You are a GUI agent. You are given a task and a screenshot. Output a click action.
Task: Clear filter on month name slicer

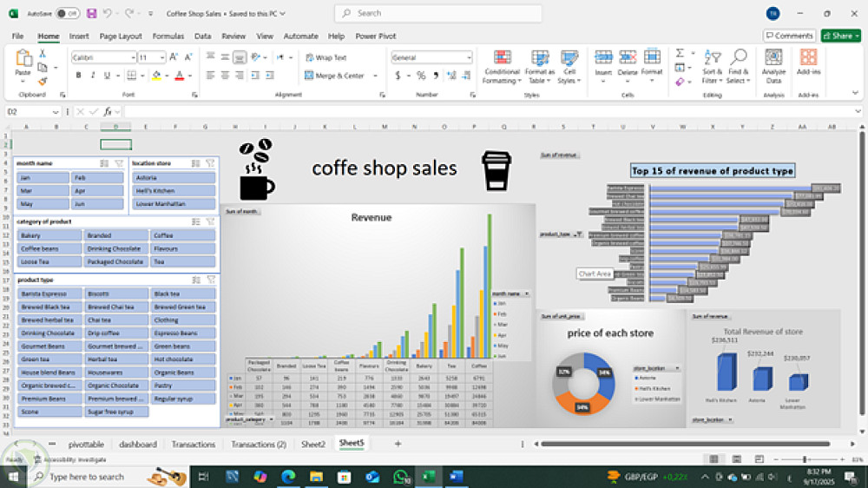coord(119,162)
